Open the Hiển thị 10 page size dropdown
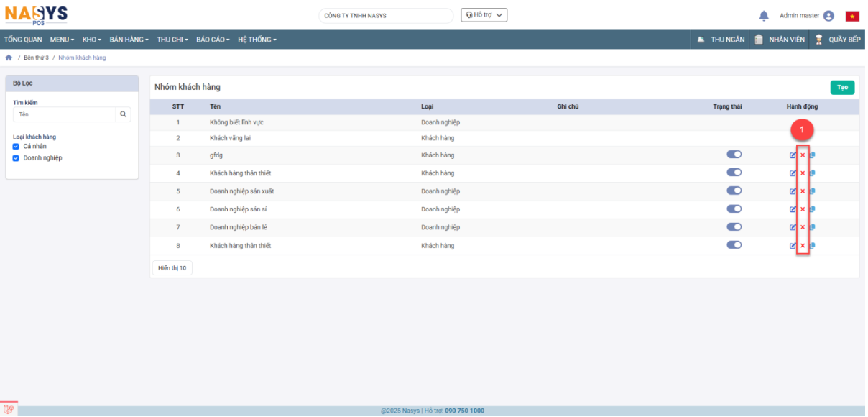Viewport: 868px width, 417px height. pos(172,268)
